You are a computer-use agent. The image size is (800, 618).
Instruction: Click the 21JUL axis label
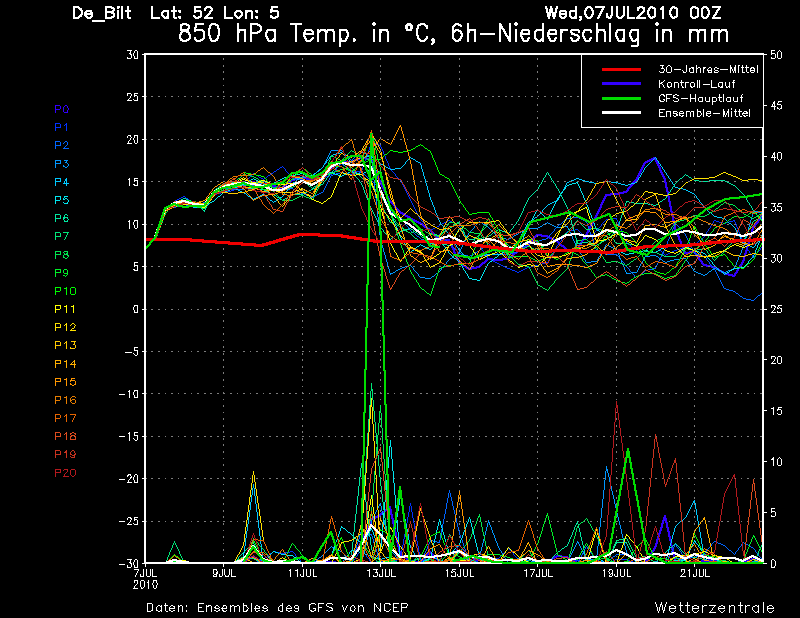(695, 573)
